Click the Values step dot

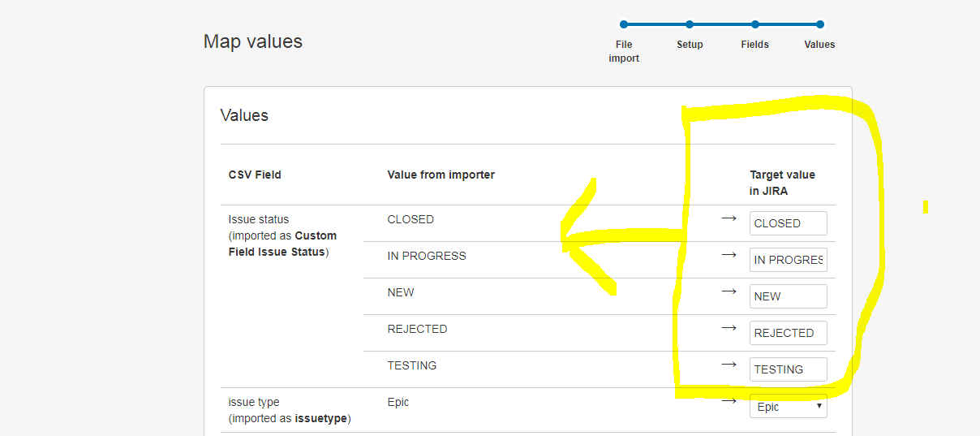pyautogui.click(x=820, y=24)
